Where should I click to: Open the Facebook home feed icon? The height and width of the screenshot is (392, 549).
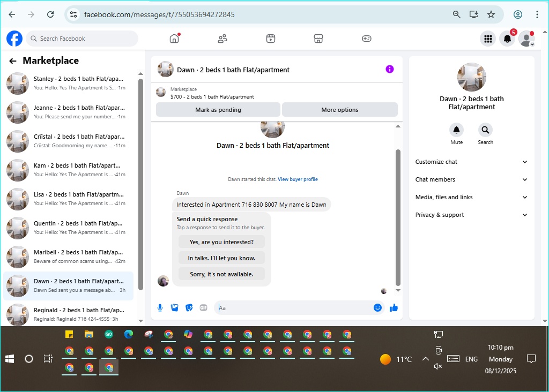pyautogui.click(x=174, y=39)
